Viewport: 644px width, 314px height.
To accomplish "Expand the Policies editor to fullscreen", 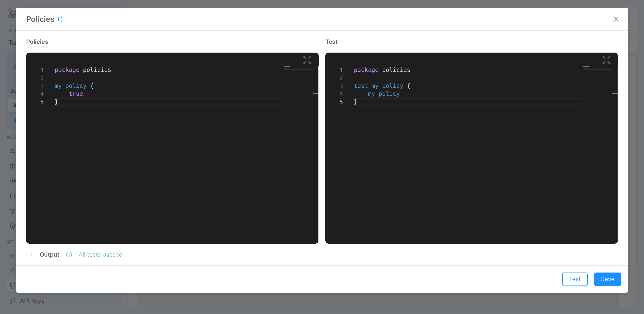I will pyautogui.click(x=307, y=60).
